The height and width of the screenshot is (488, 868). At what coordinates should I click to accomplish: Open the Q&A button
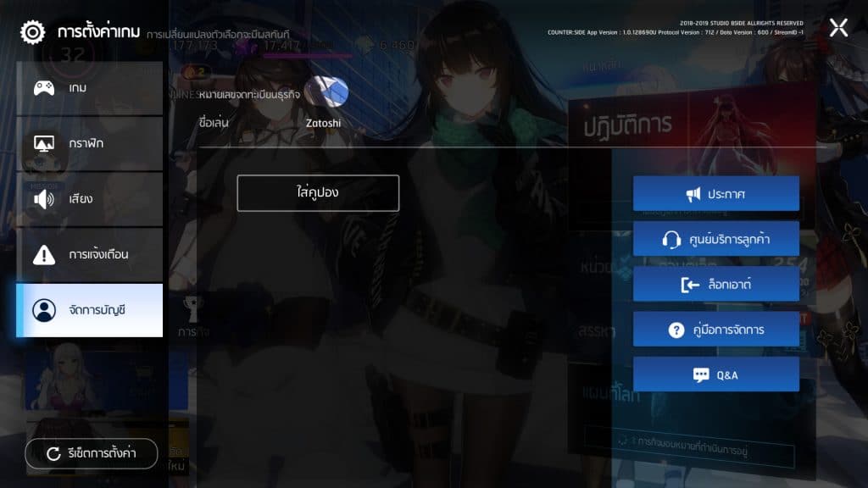(715, 374)
